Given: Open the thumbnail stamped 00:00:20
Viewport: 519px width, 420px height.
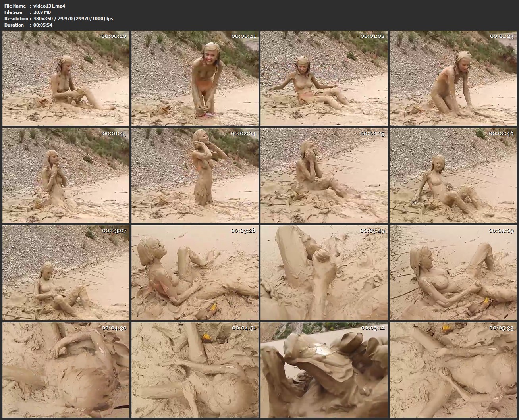Looking at the screenshot, I should pos(66,78).
